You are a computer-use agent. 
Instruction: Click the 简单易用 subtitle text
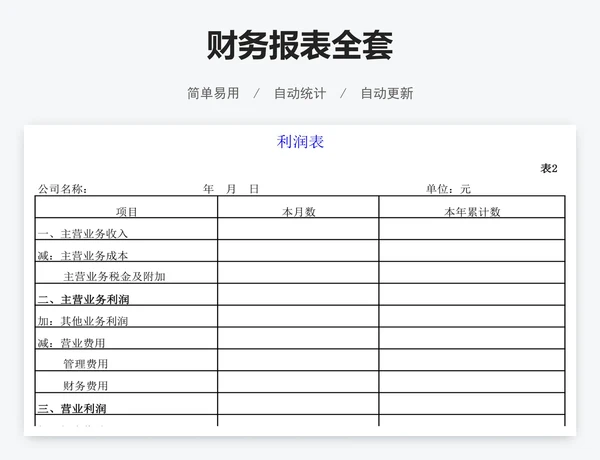click(213, 93)
